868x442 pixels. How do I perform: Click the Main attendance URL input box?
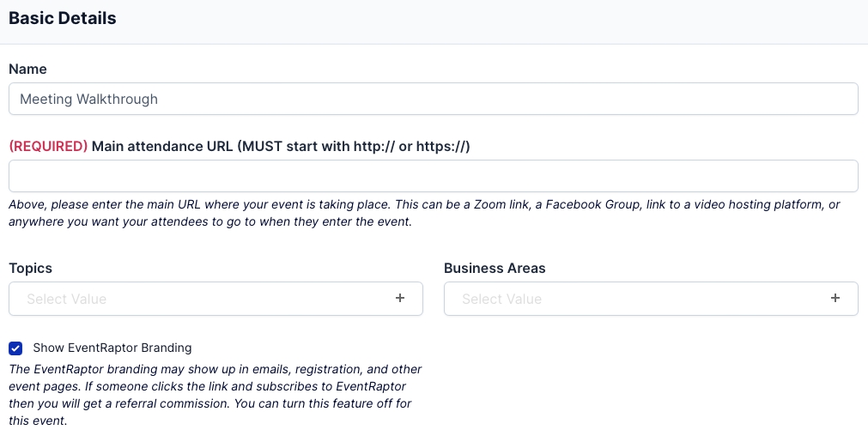[433, 176]
